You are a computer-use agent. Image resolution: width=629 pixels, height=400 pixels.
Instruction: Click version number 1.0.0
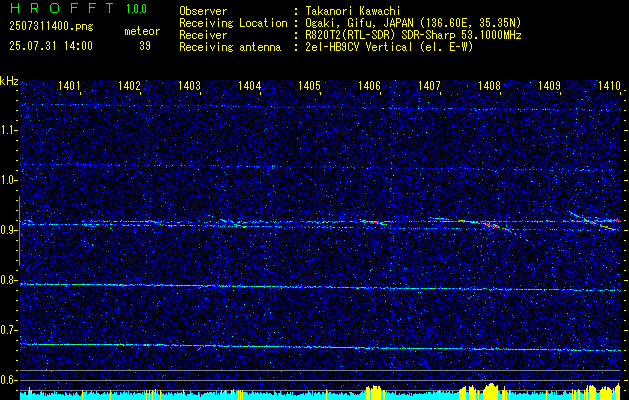(136, 8)
